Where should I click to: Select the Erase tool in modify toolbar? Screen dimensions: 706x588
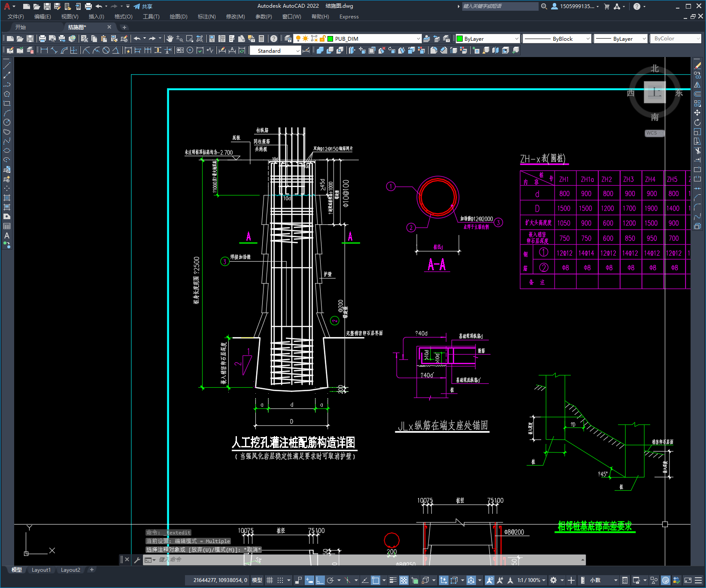697,66
